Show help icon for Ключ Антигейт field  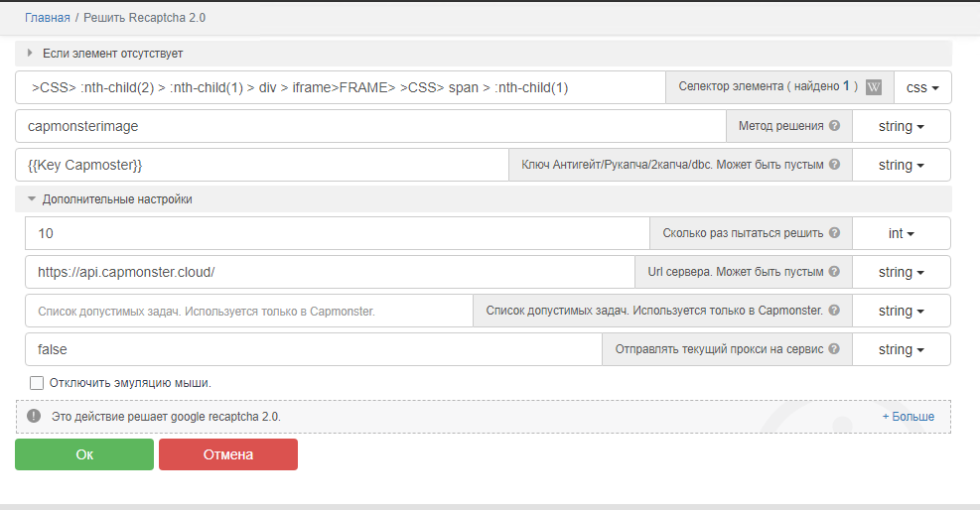[x=834, y=164]
